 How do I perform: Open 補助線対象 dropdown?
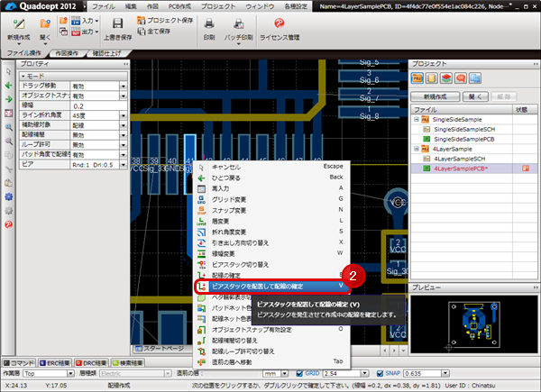pyautogui.click(x=124, y=125)
